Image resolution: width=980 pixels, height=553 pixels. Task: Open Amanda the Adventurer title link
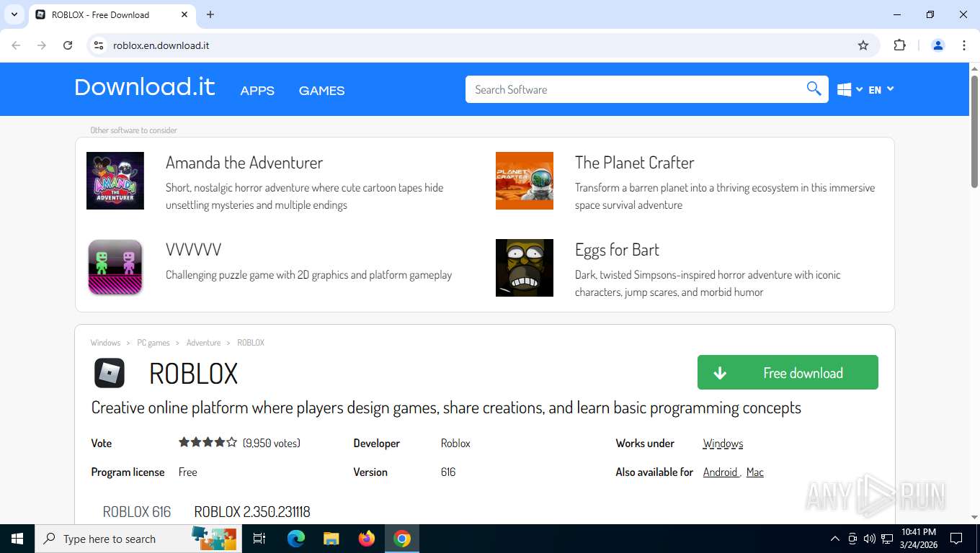point(244,163)
